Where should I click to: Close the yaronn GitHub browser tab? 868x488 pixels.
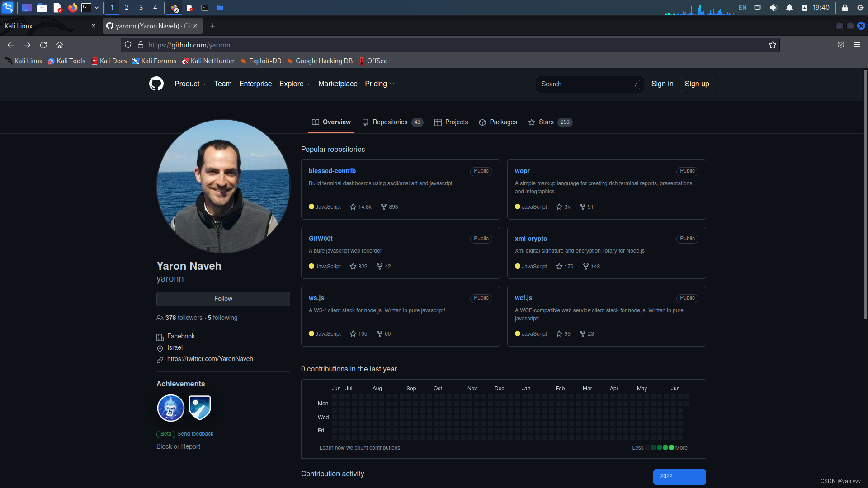(x=195, y=26)
